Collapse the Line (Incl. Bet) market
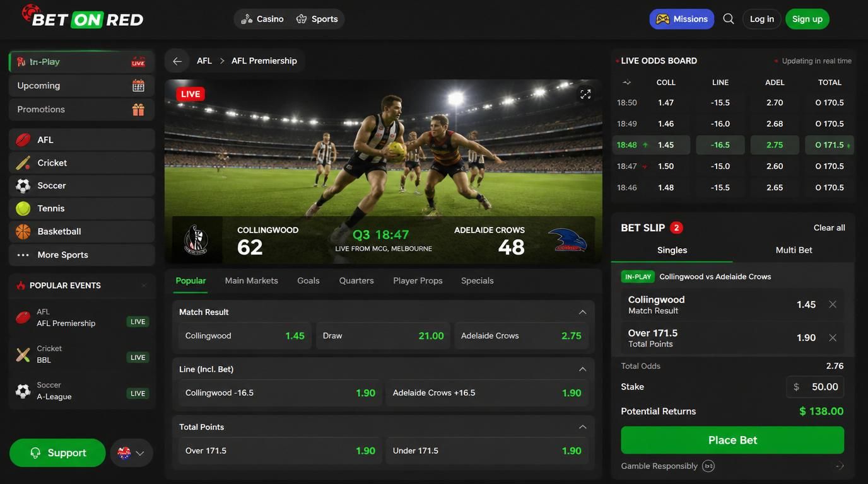 582,369
